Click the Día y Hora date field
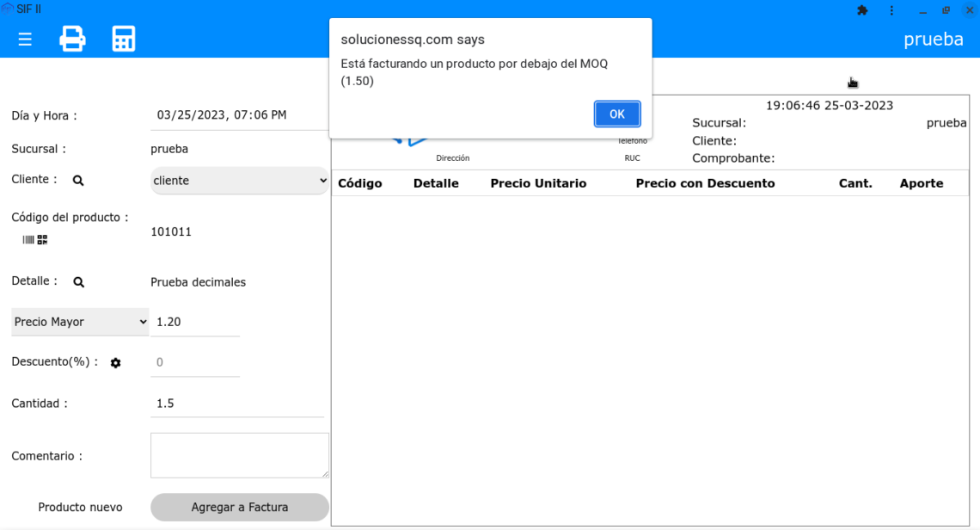Screen dimensions: 980x530 pos(239,115)
